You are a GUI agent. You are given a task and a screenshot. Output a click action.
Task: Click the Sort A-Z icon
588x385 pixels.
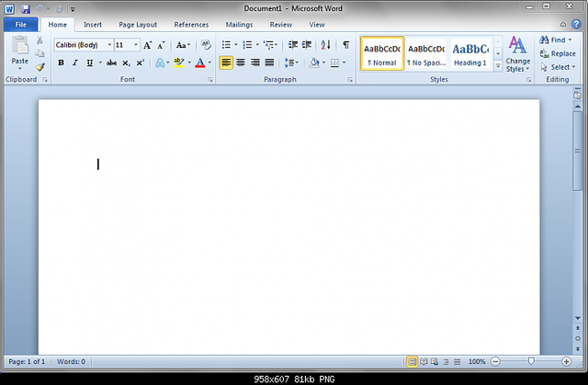(325, 45)
